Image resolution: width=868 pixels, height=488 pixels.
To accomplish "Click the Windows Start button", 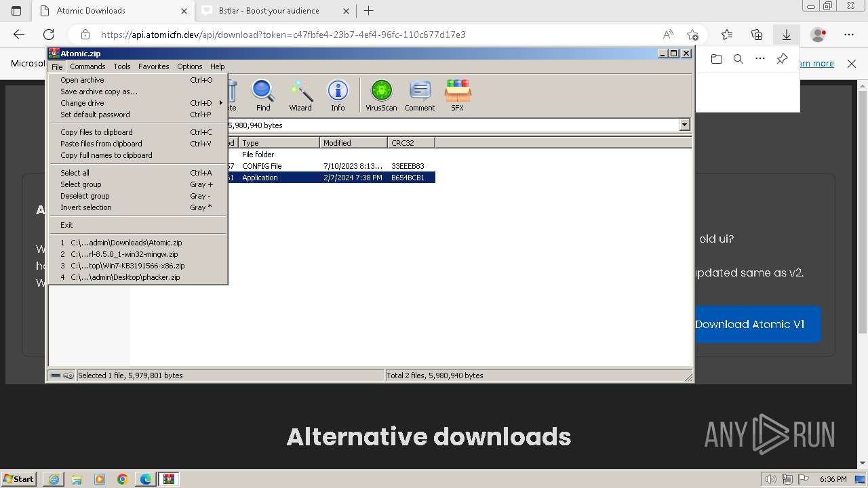I will coord(19,479).
